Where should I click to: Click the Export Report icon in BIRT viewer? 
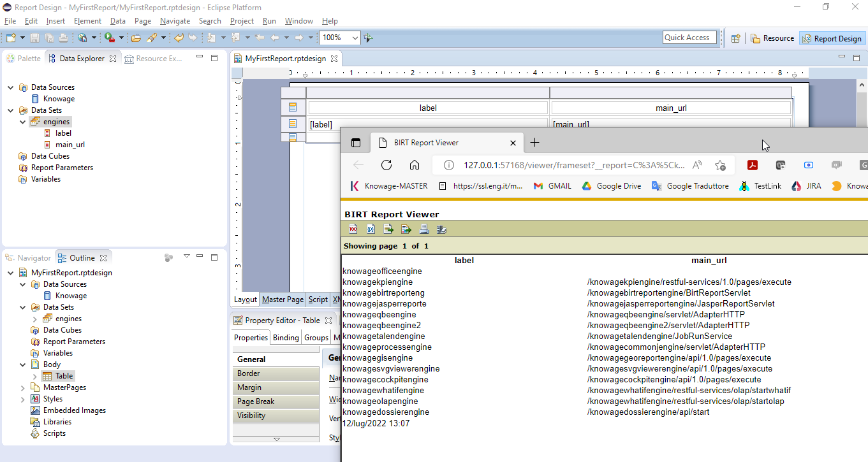coord(406,229)
